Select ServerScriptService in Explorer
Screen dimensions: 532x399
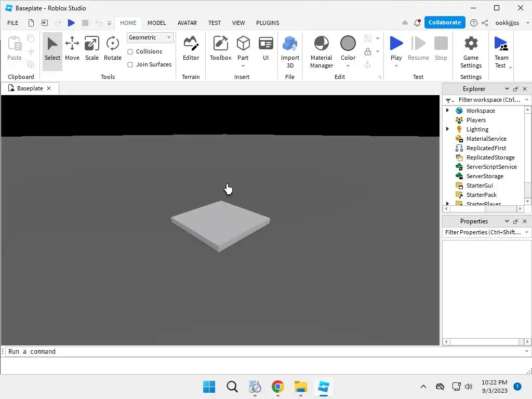[491, 167]
